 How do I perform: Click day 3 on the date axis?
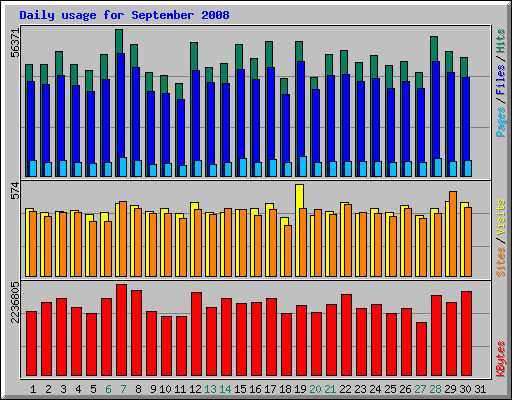[x=63, y=389]
